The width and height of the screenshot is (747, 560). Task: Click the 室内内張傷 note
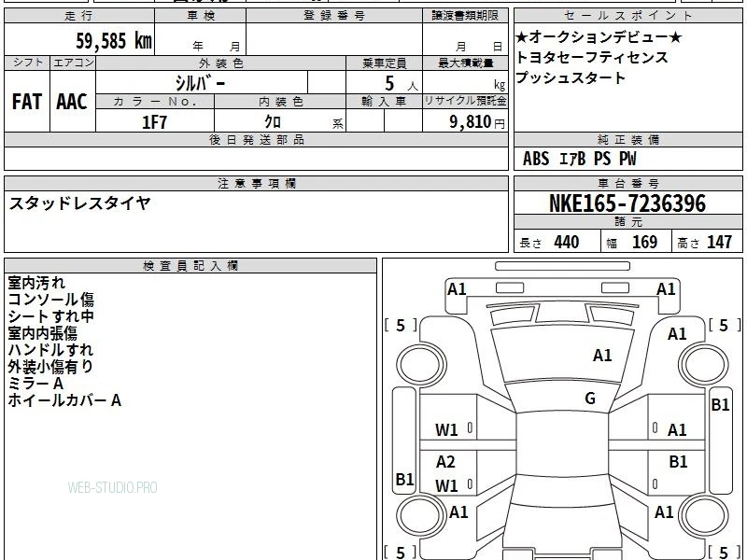pyautogui.click(x=42, y=333)
